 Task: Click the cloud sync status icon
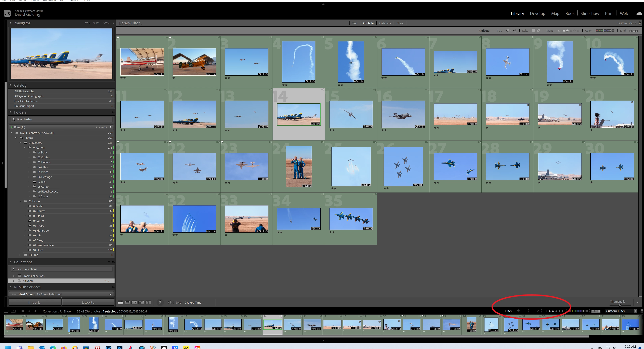tap(639, 13)
